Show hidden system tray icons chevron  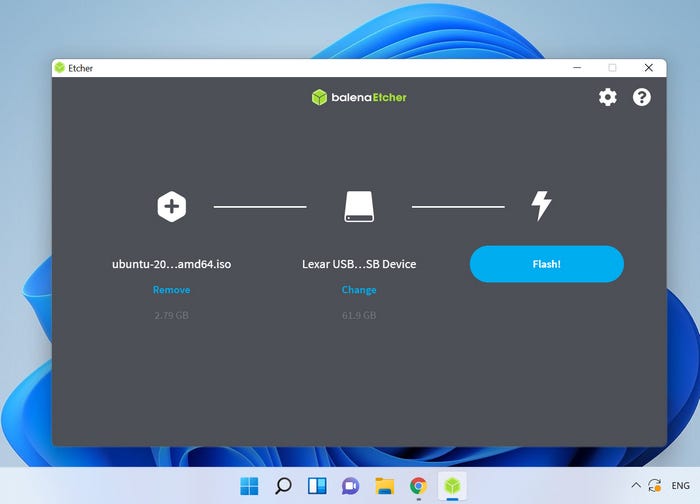pyautogui.click(x=636, y=485)
